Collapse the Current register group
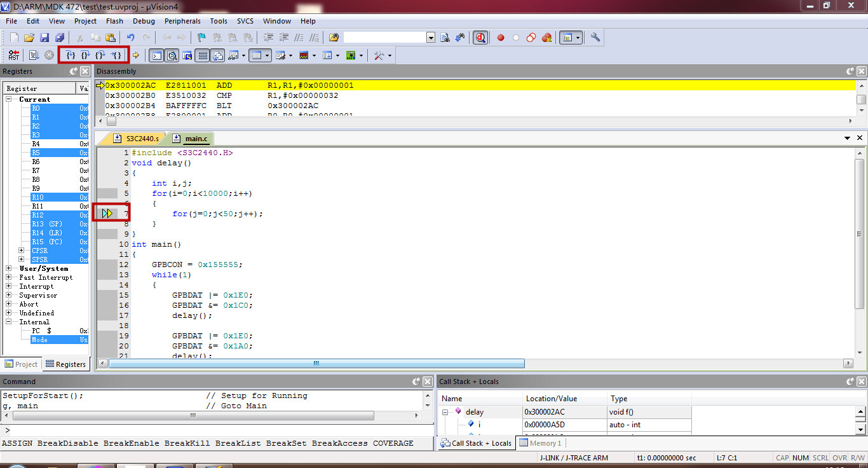Screen dimensions: 868x468 [x=10, y=99]
